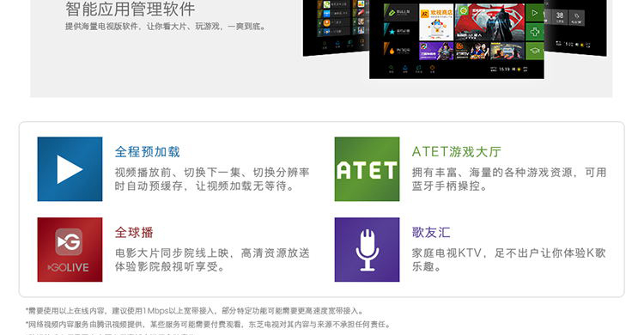Screen dimensions: 644x335
Task: Open the purple game banner tile
Action: pyautogui.click(x=436, y=51)
